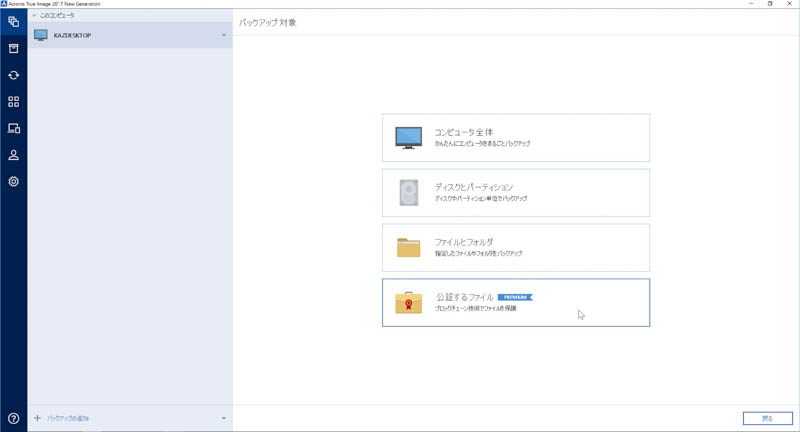This screenshot has height=432, width=800.
Task: Open the Backup section in the sidebar
Action: pyautogui.click(x=14, y=21)
